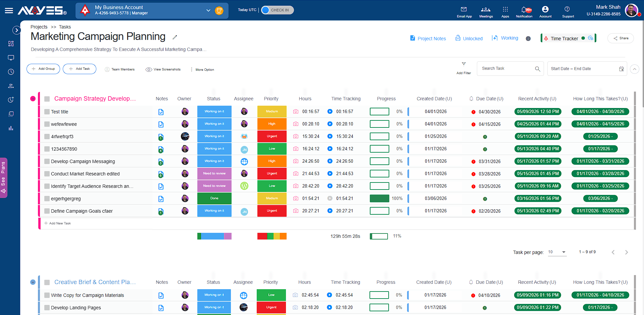The width and height of the screenshot is (644, 315).
Task: Expand the left sidebar arrow
Action: 16,30
